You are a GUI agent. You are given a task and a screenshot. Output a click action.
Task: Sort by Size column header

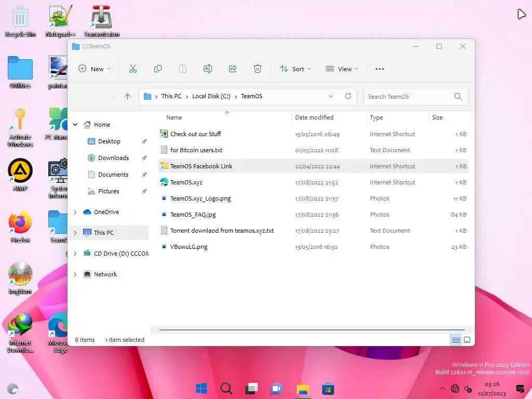[x=437, y=117]
